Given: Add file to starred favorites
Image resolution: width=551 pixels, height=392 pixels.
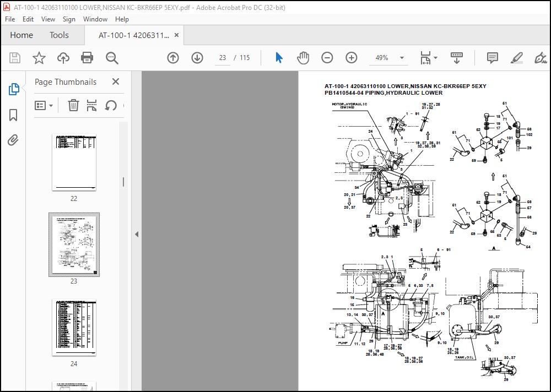Looking at the screenshot, I should pos(39,58).
